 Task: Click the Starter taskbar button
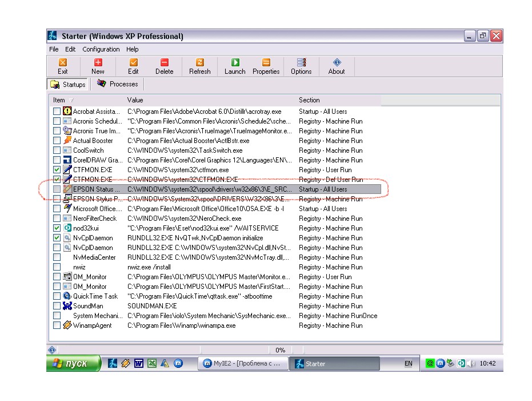click(334, 363)
